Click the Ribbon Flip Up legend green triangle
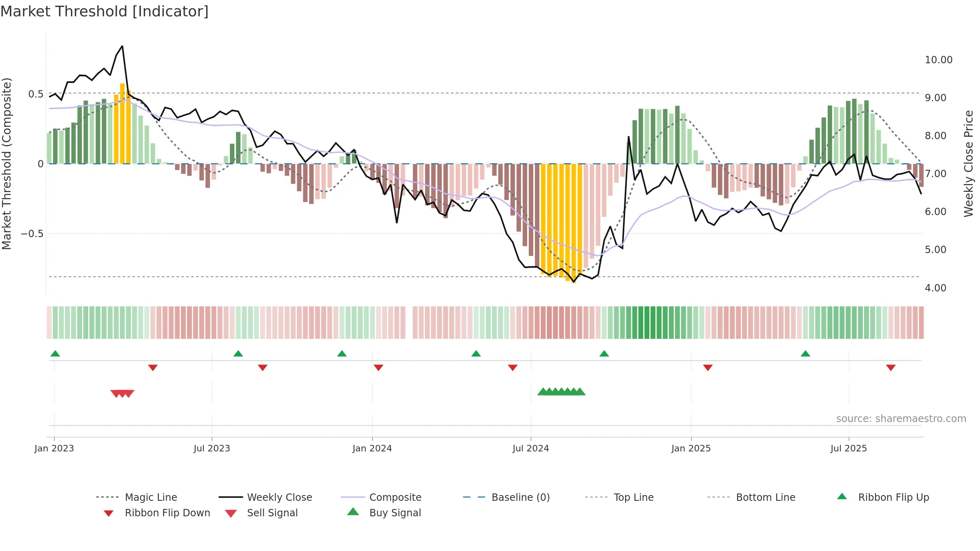 click(842, 496)
